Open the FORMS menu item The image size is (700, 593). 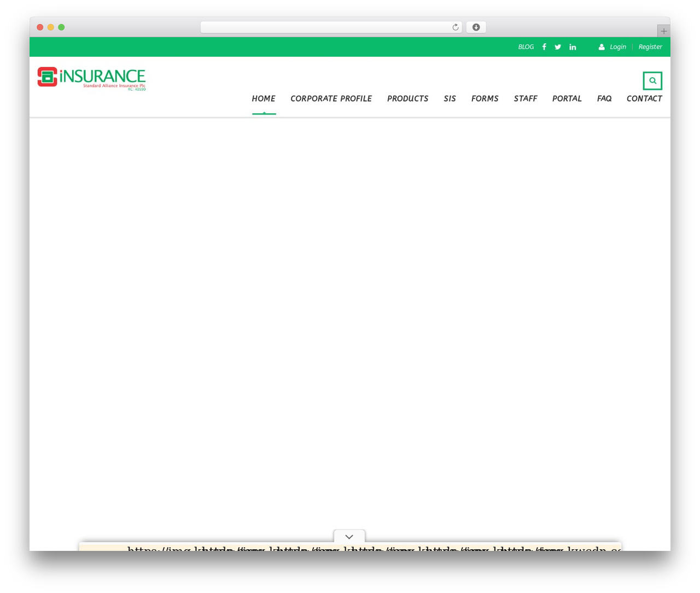[485, 98]
